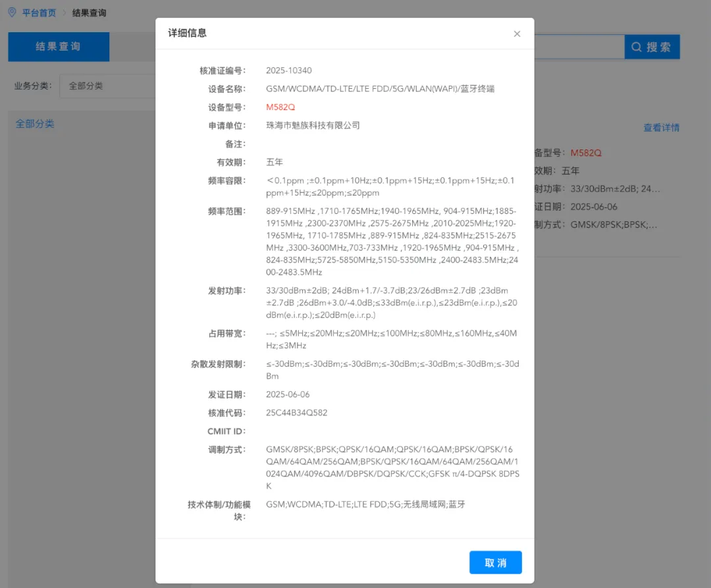
Task: Click the 设备名称 value GSM/WCDMA text
Action: (380, 89)
